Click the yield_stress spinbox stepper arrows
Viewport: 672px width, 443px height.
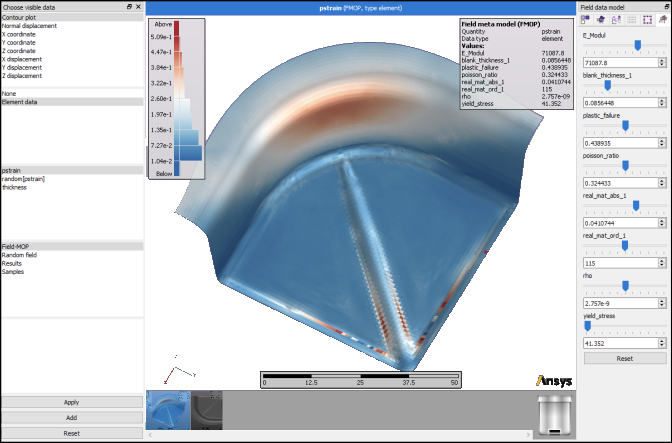(662, 343)
